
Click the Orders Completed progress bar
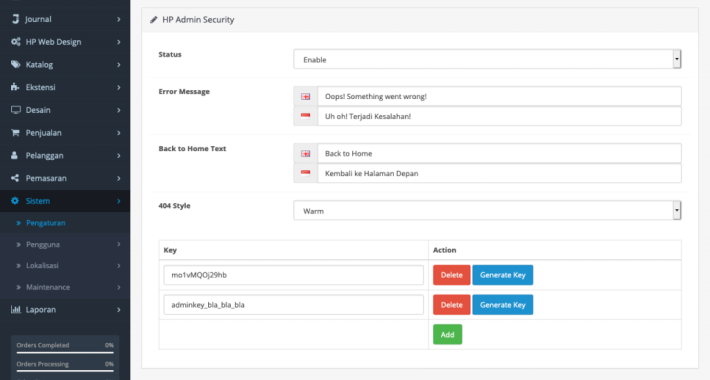[x=65, y=352]
